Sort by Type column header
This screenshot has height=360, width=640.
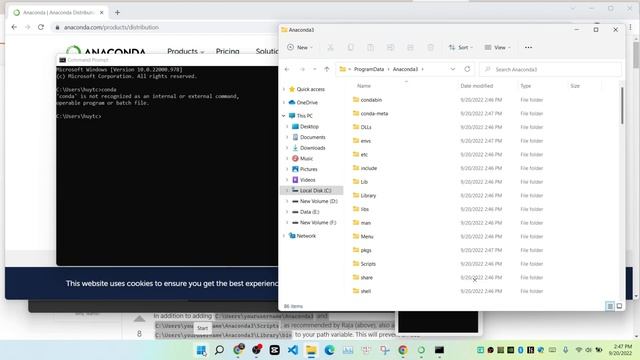525,86
